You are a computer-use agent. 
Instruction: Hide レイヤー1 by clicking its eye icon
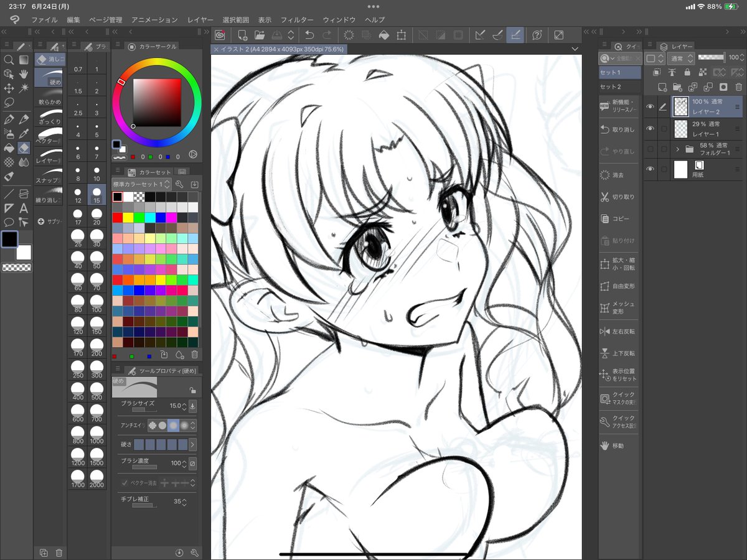click(650, 129)
